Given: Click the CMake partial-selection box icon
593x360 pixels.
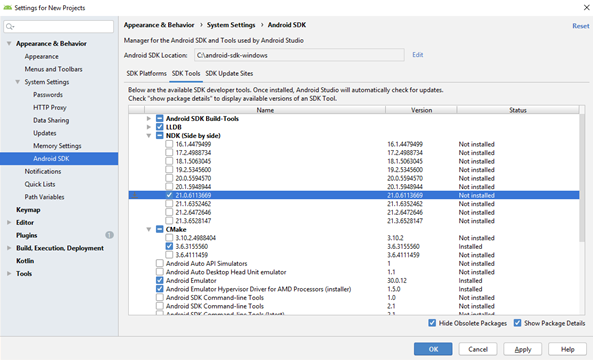Looking at the screenshot, I should 160,229.
